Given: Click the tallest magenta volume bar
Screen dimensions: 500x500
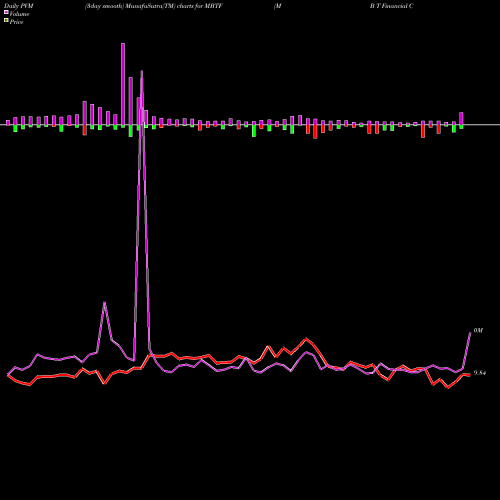Looking at the screenshot, I should (x=123, y=84).
